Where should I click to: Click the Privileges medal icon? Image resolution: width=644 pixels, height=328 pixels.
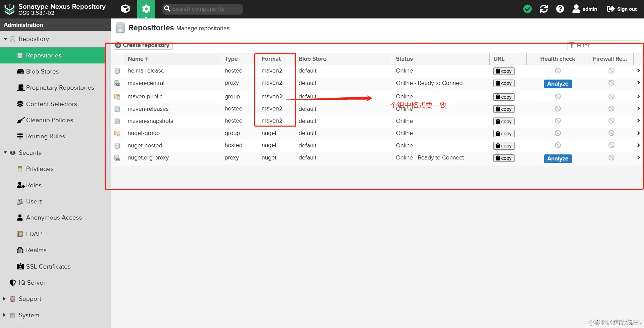pyautogui.click(x=20, y=169)
